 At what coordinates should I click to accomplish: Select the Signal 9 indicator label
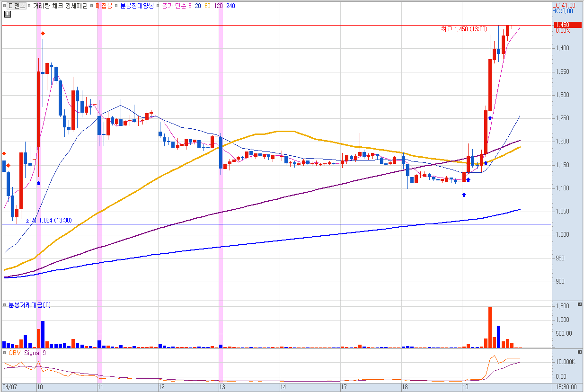coord(35,353)
